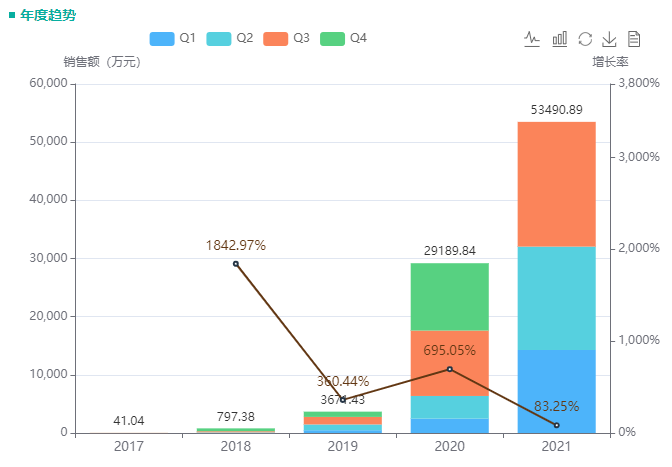Click the 83.25% line data point
Image resolution: width=672 pixels, height=467 pixels.
[557, 425]
